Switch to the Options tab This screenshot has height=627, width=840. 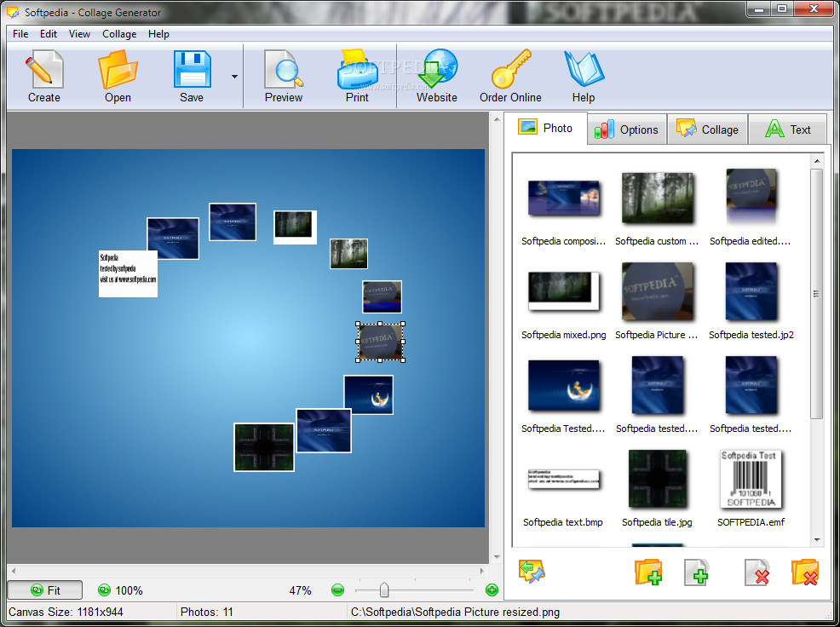point(627,129)
